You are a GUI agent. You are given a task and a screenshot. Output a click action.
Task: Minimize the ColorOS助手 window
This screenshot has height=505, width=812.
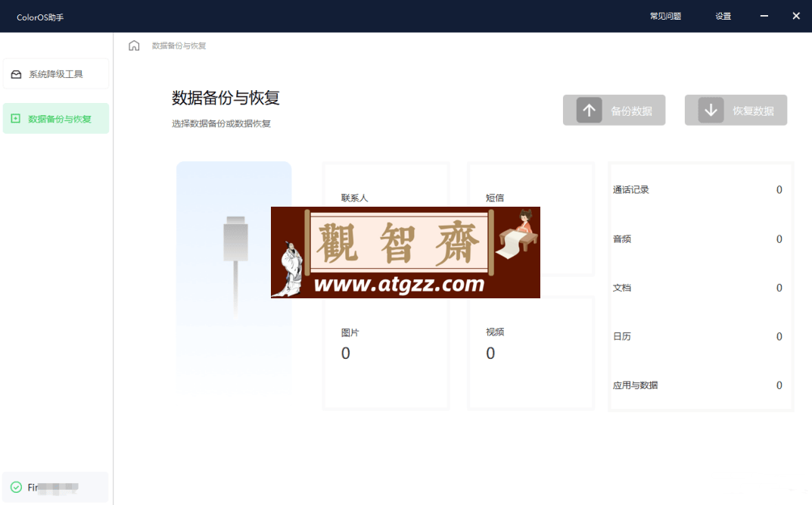(x=764, y=16)
